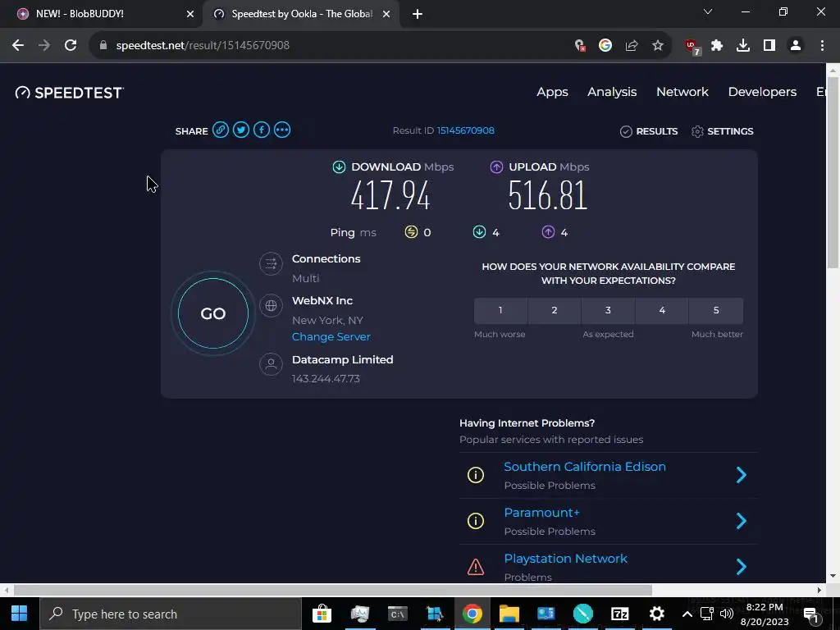The height and width of the screenshot is (630, 840).
Task: Start a new test with GO
Action: tap(213, 313)
